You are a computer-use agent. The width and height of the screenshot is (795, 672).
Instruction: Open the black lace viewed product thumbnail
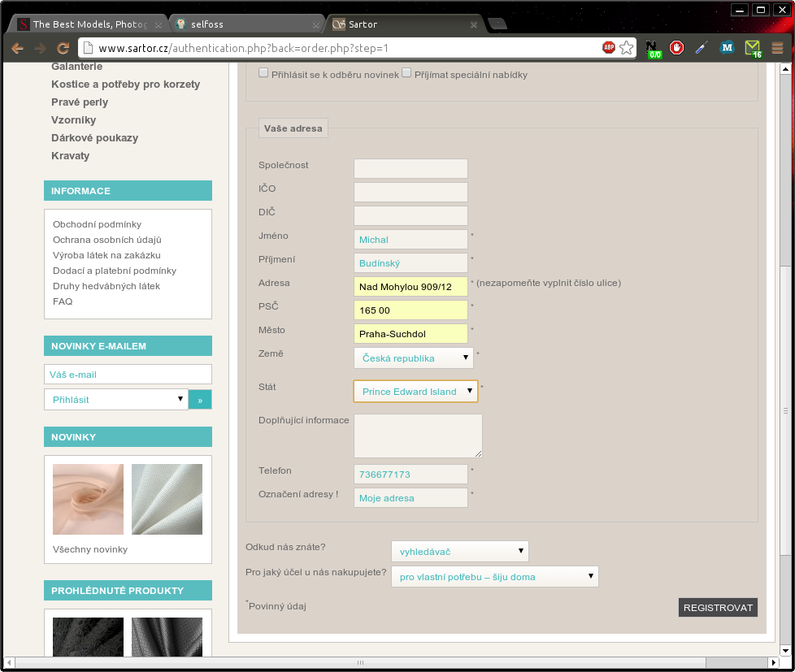[89, 636]
